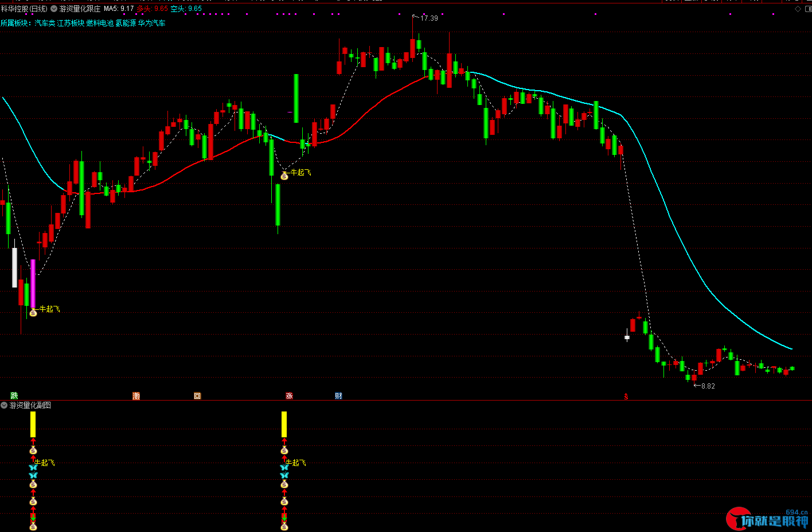Select the 汽车类 sector link
812x532 pixels.
(45, 23)
